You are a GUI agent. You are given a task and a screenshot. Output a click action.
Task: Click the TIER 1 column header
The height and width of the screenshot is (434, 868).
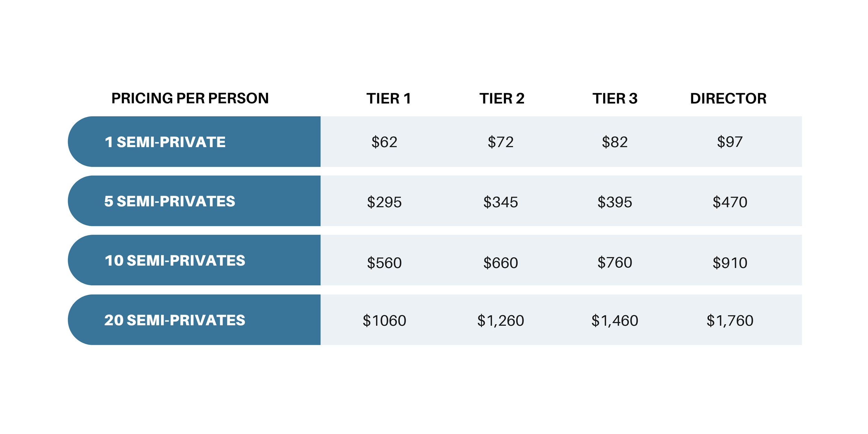click(389, 99)
